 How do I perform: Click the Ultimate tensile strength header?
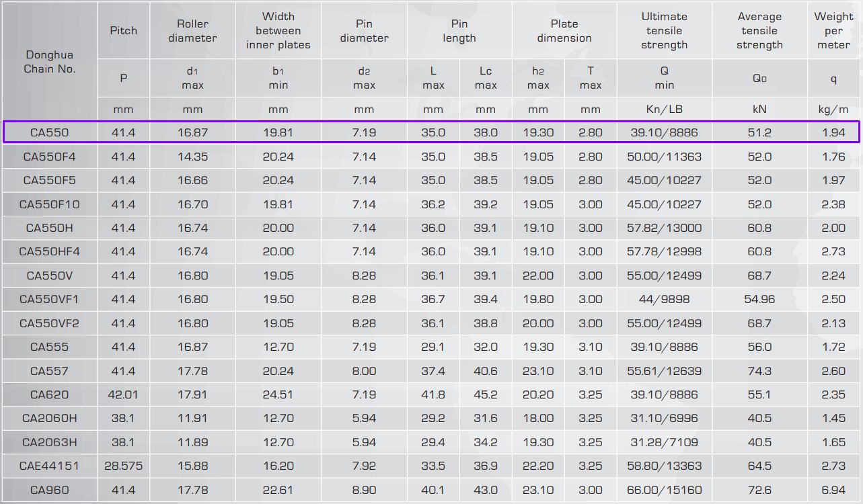(x=664, y=31)
